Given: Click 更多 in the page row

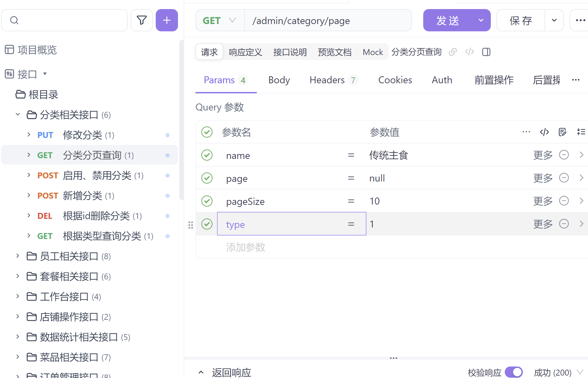Looking at the screenshot, I should (543, 178).
